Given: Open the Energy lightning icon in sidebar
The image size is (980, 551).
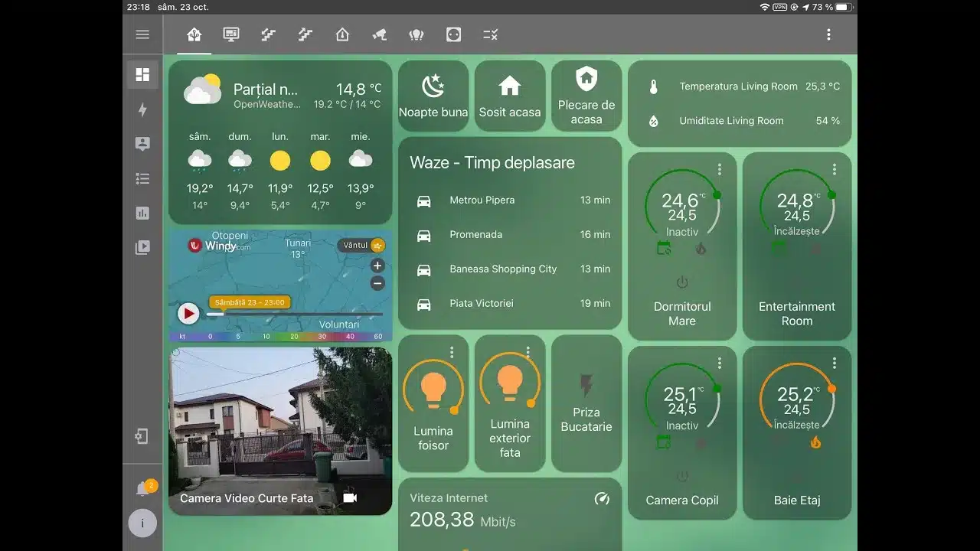Looking at the screenshot, I should pyautogui.click(x=142, y=109).
